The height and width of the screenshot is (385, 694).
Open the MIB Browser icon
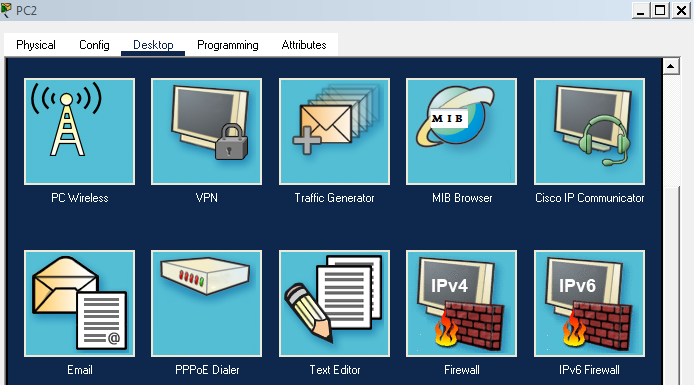[461, 131]
